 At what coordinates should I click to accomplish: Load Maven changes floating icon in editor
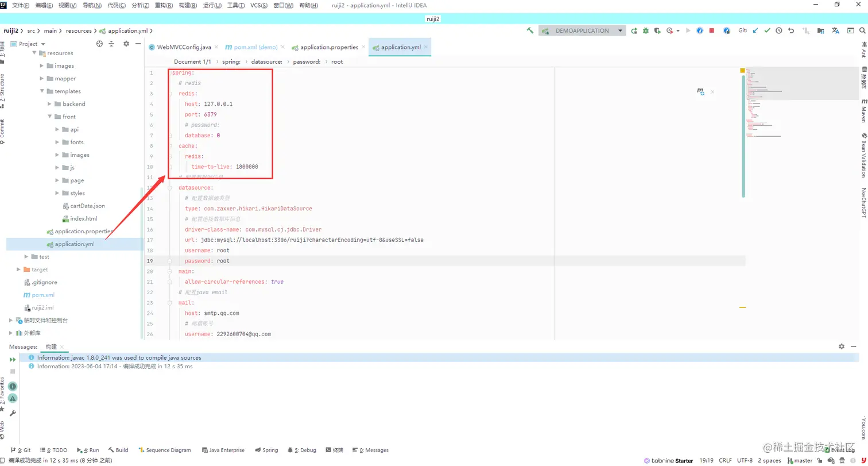(700, 91)
